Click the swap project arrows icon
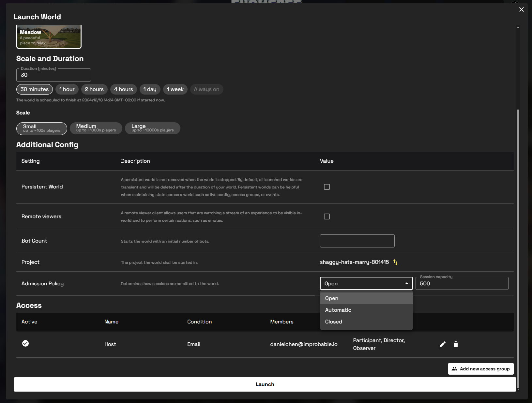 click(x=395, y=262)
